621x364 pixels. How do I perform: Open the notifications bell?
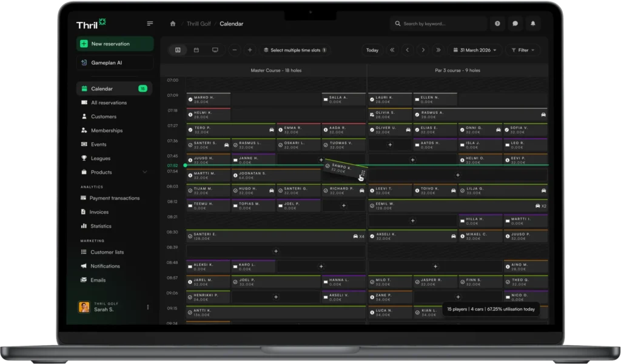(533, 24)
